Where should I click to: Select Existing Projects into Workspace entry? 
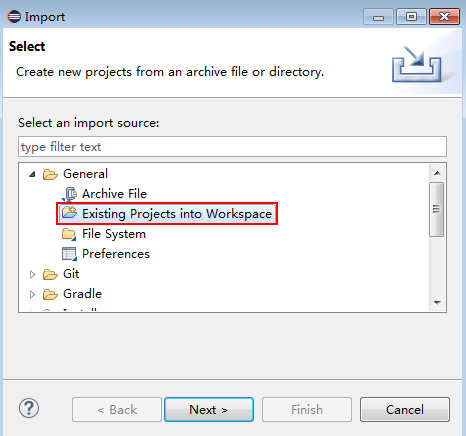pyautogui.click(x=167, y=214)
